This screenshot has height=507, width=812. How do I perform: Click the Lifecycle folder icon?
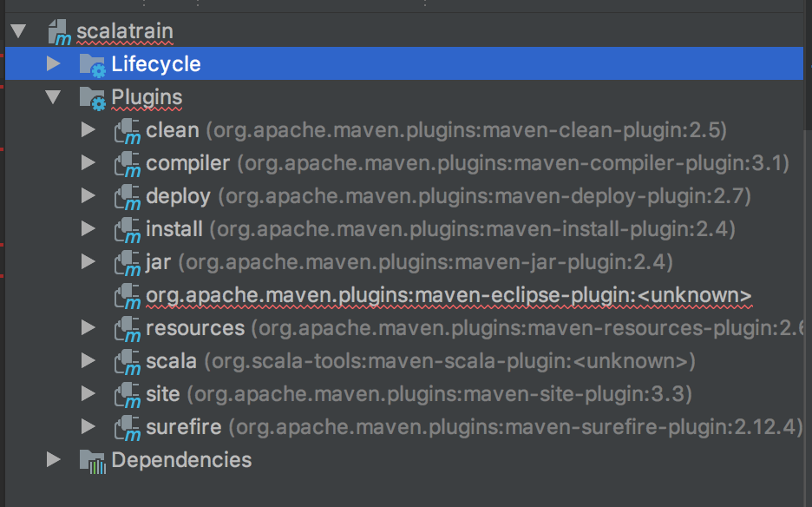pos(92,64)
